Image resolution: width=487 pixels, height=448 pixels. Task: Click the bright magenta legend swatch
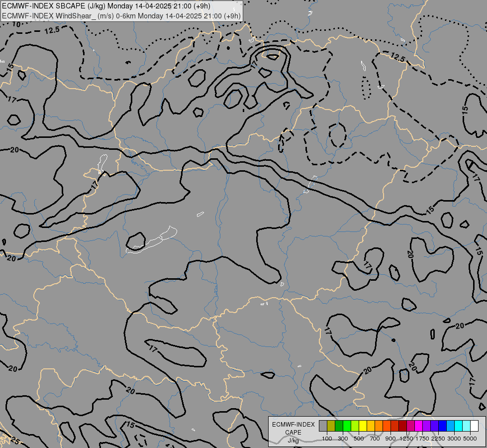pos(418,426)
